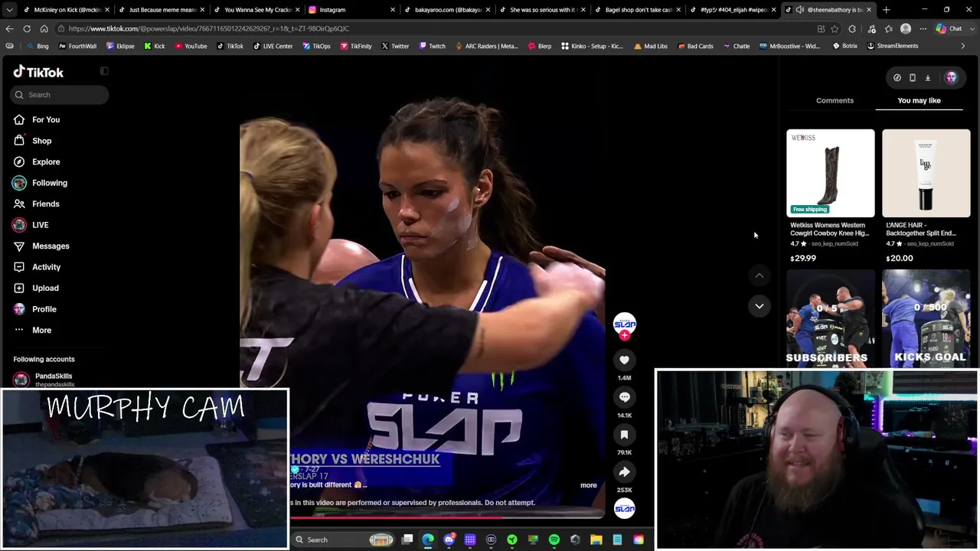Collapse the TikTok sidebar panel
980x551 pixels.
104,71
